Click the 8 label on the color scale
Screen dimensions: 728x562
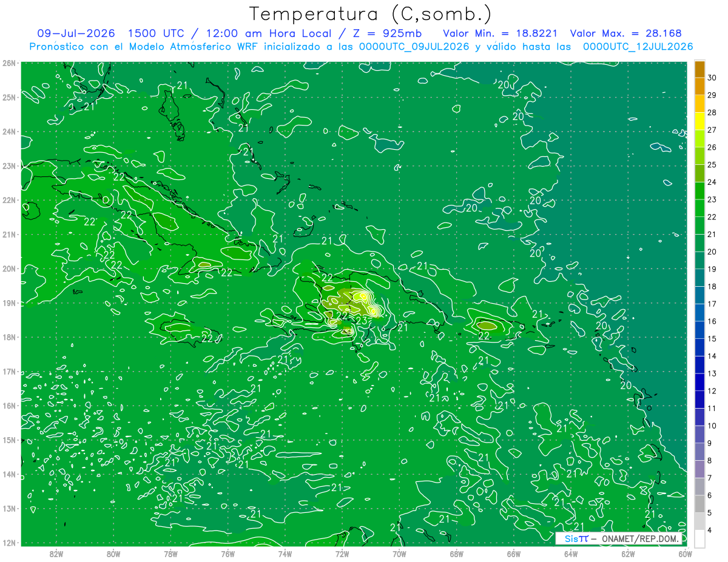710,461
